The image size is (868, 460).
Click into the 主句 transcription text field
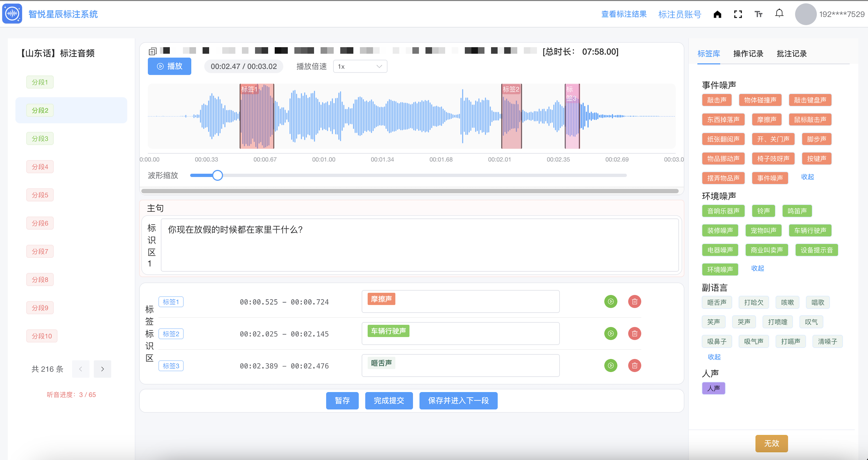[420, 245]
